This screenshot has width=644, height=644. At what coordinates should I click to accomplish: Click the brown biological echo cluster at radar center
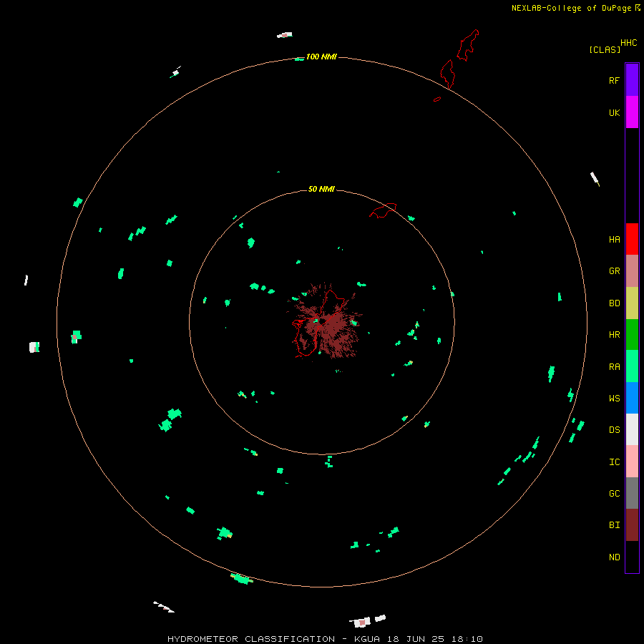[x=326, y=323]
